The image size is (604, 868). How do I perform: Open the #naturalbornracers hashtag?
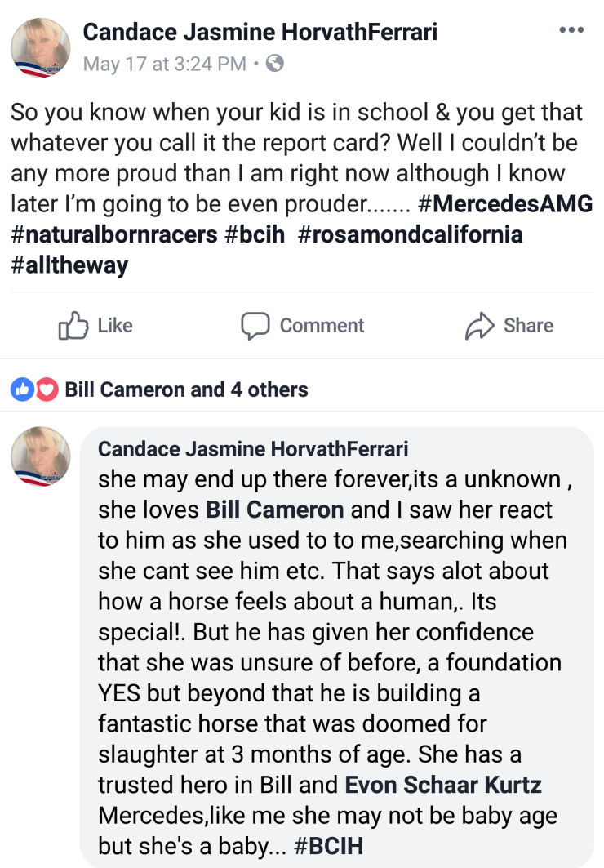[x=113, y=235]
